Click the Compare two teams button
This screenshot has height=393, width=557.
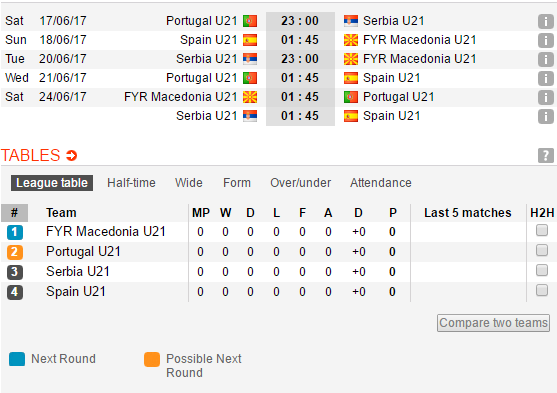pyautogui.click(x=493, y=323)
